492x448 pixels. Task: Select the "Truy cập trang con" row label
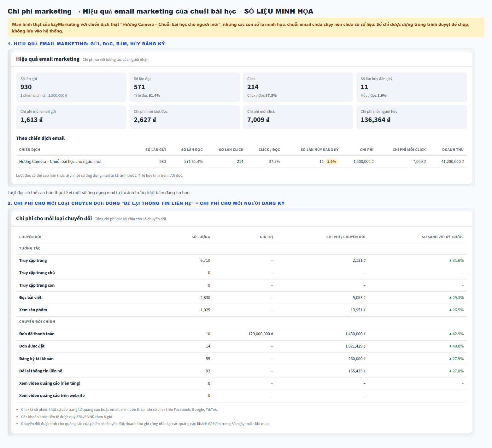point(37,285)
